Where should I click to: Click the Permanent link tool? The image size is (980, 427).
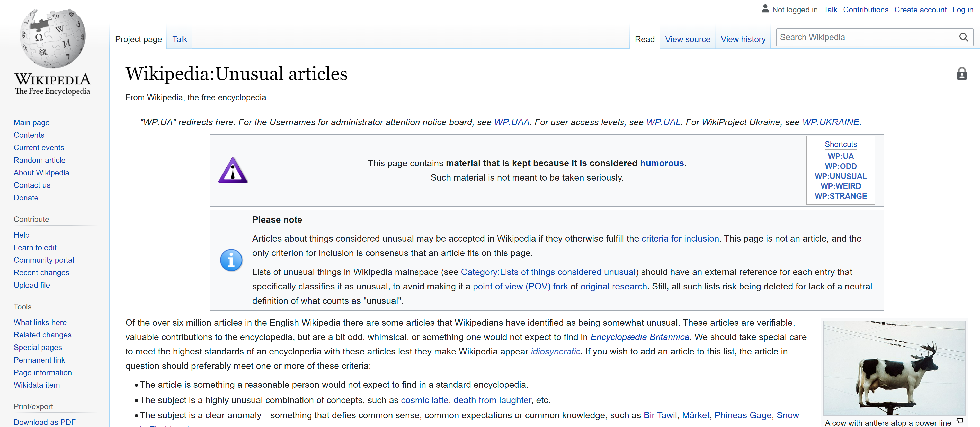click(39, 360)
